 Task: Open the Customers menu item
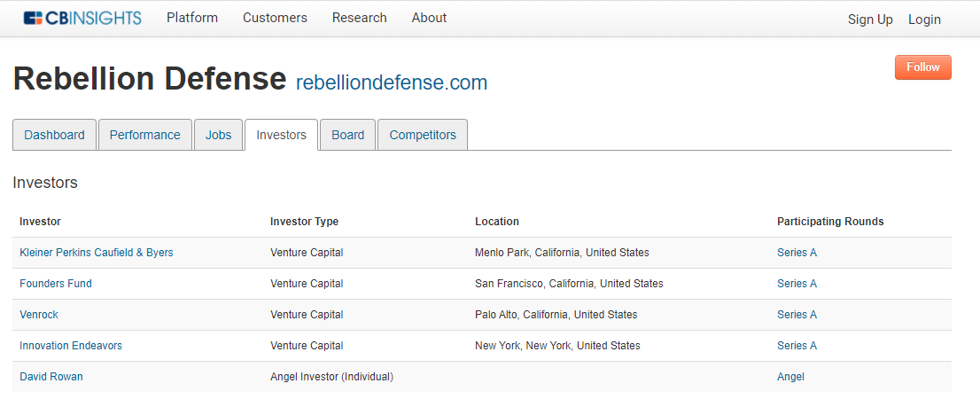pyautogui.click(x=275, y=18)
